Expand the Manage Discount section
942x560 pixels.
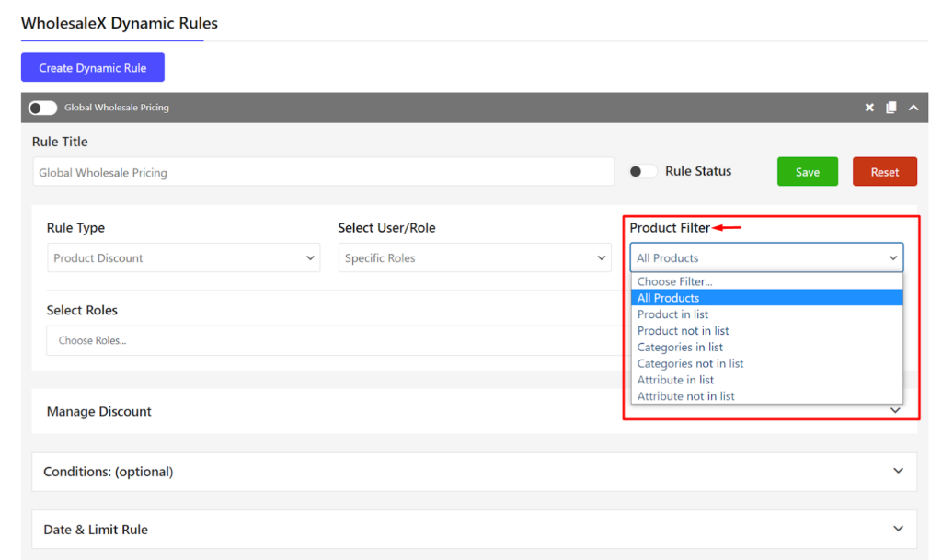[475, 411]
